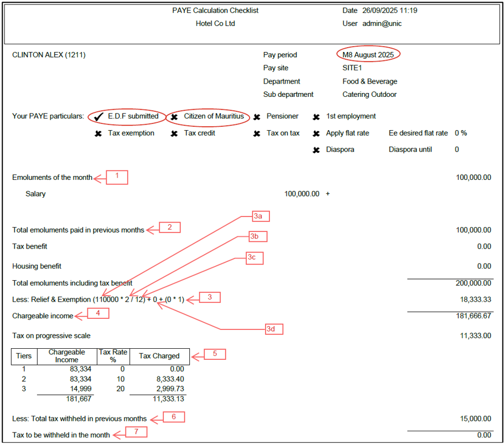
Task: Click the Tax Charged column header
Action: coord(159,356)
